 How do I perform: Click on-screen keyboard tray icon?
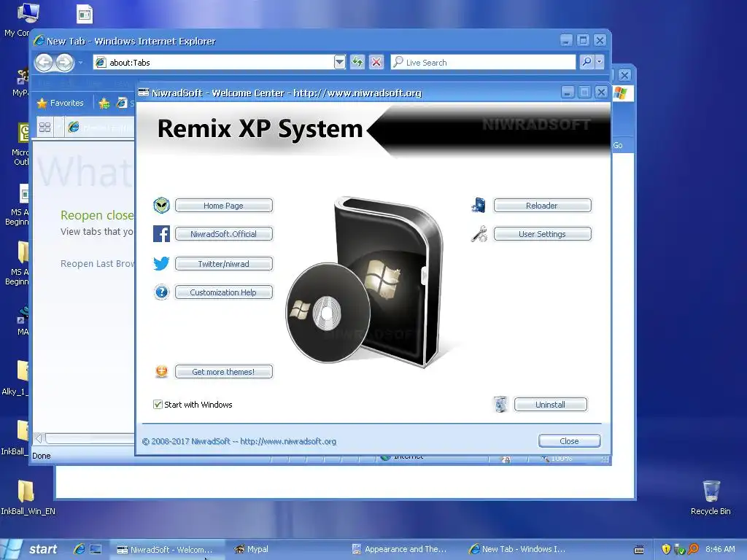(x=639, y=550)
